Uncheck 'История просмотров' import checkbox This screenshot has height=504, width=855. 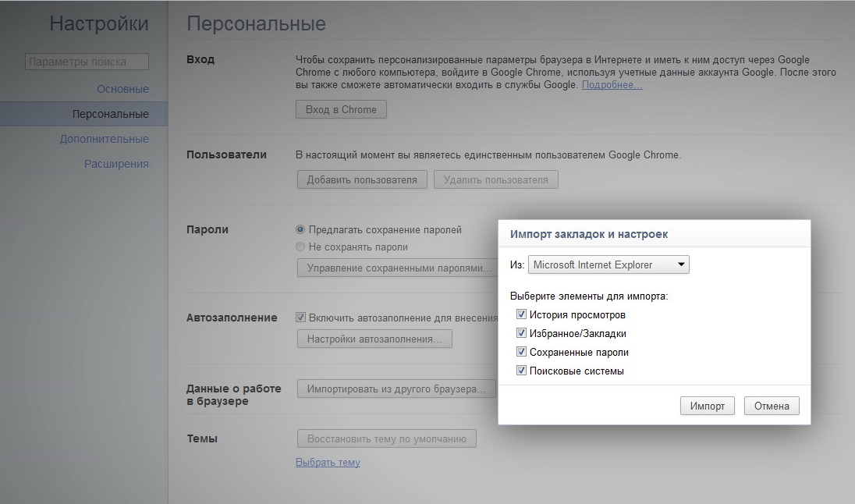click(521, 314)
